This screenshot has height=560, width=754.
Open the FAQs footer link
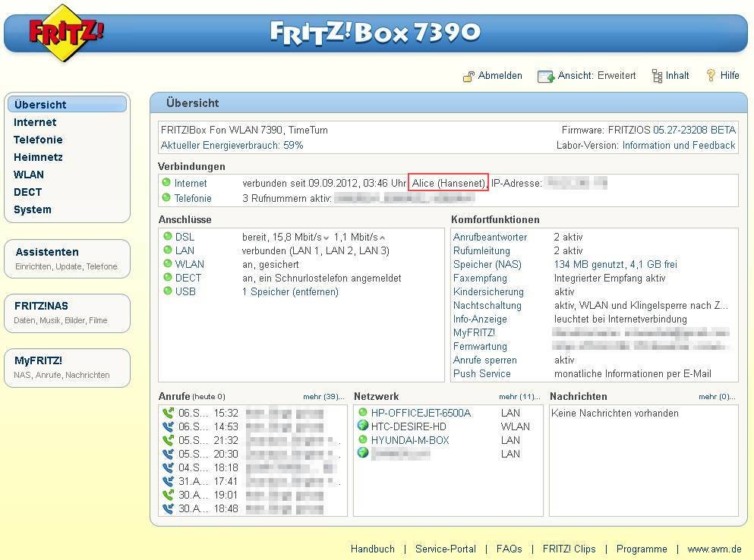click(x=510, y=549)
